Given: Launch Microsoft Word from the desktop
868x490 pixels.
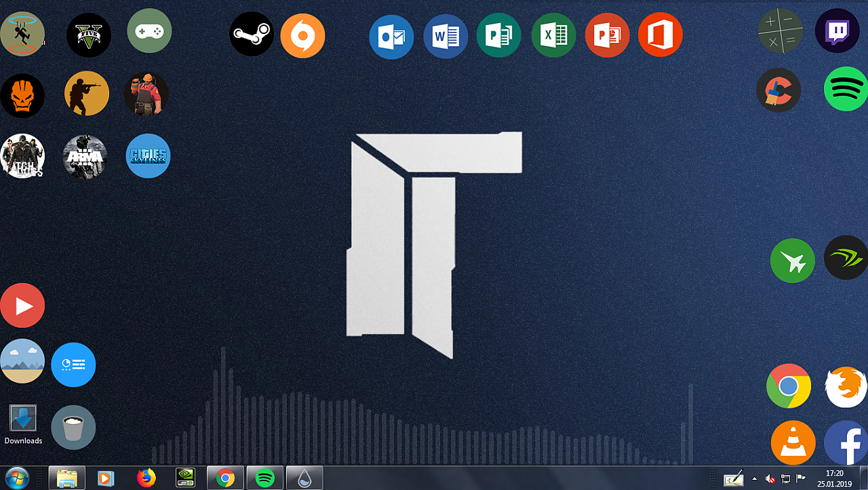Looking at the screenshot, I should pyautogui.click(x=446, y=37).
